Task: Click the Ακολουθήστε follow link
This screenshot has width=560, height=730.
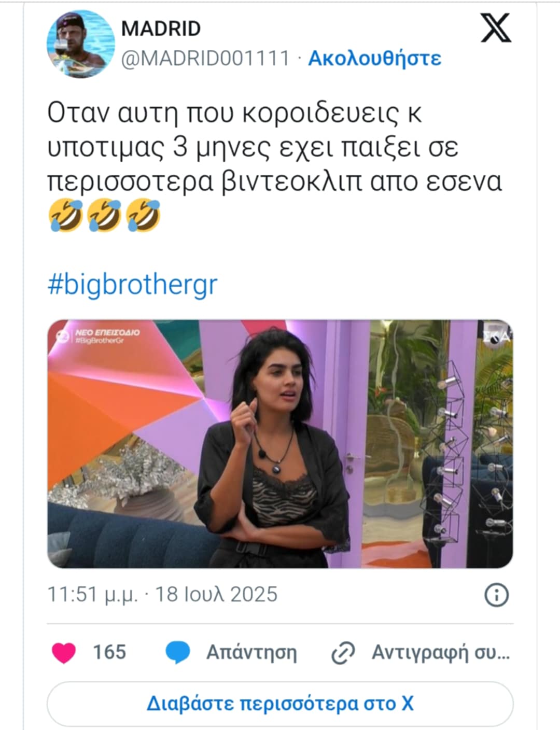Action: (374, 58)
